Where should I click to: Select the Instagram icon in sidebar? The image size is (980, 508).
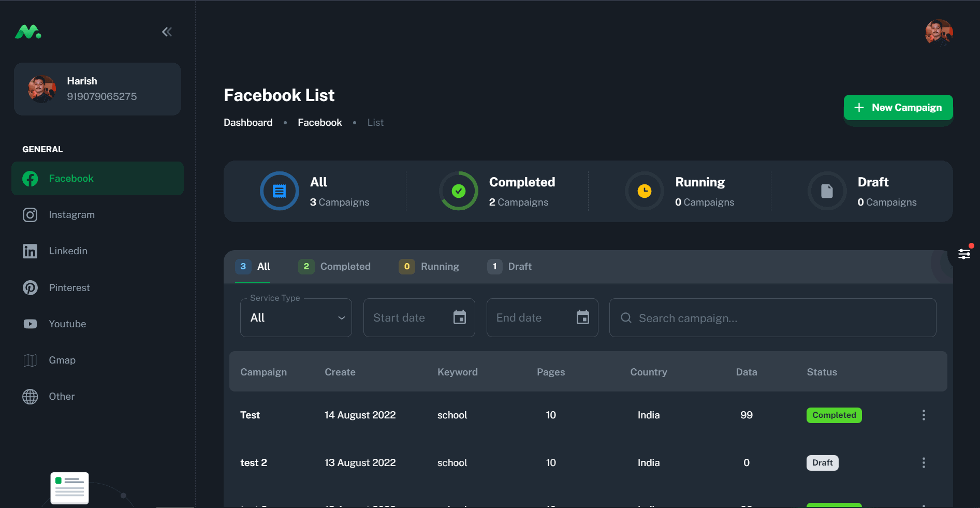click(30, 214)
